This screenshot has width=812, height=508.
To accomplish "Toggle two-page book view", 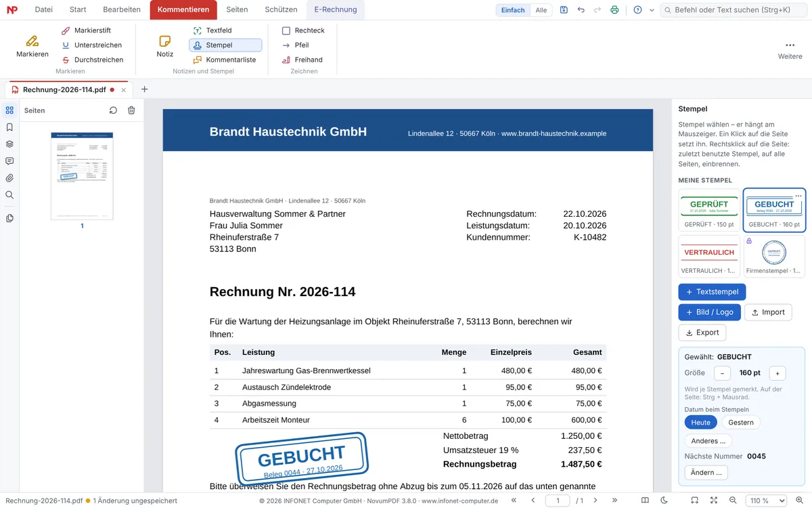I will [645, 501].
